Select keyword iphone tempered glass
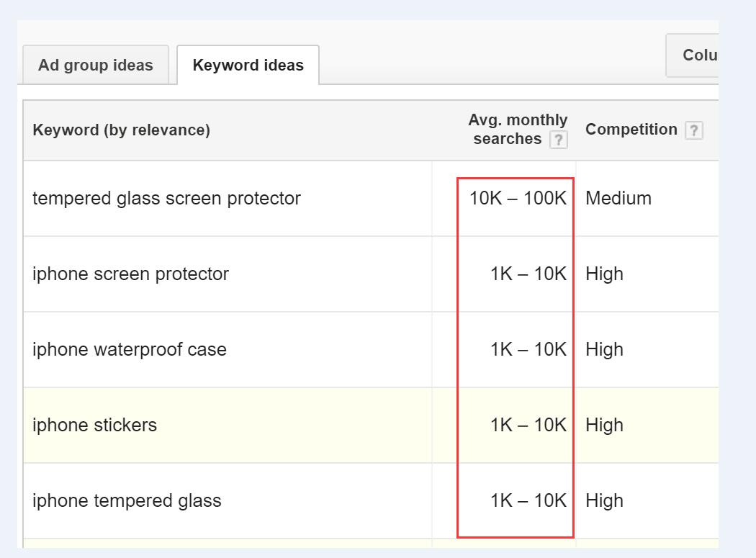Screen dimensions: 756x558 [x=127, y=500]
